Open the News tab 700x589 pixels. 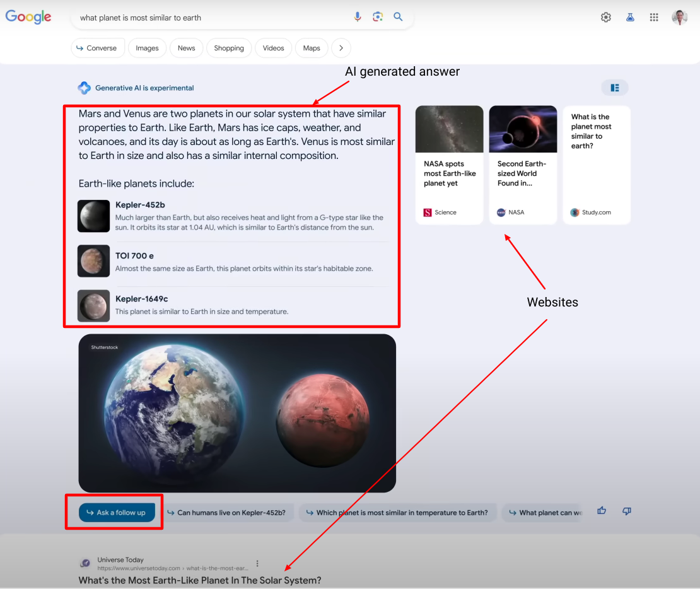click(x=186, y=48)
